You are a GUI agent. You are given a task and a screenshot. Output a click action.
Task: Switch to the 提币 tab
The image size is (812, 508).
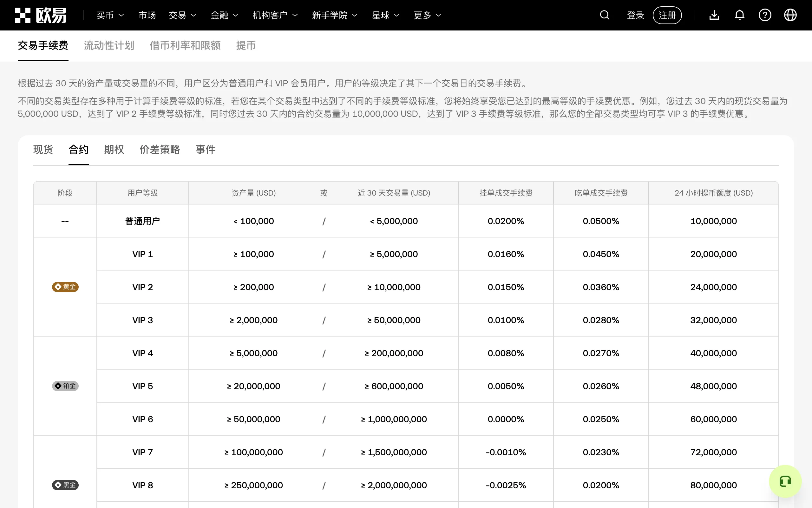[246, 45]
